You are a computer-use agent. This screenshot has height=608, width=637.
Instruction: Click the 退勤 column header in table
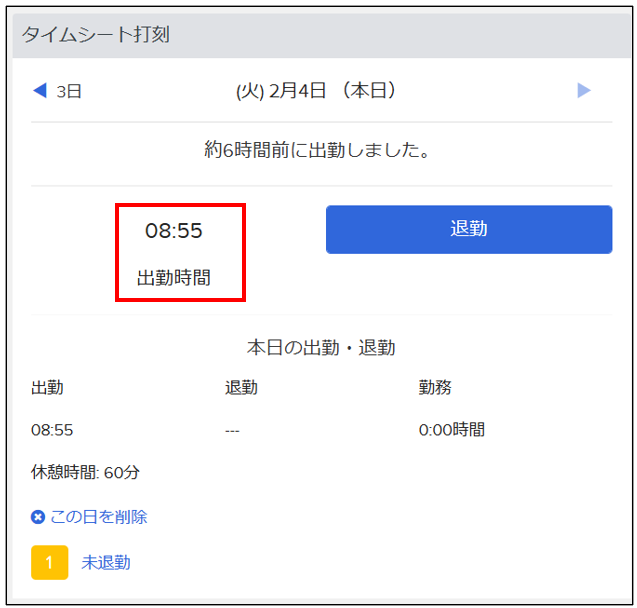(241, 388)
